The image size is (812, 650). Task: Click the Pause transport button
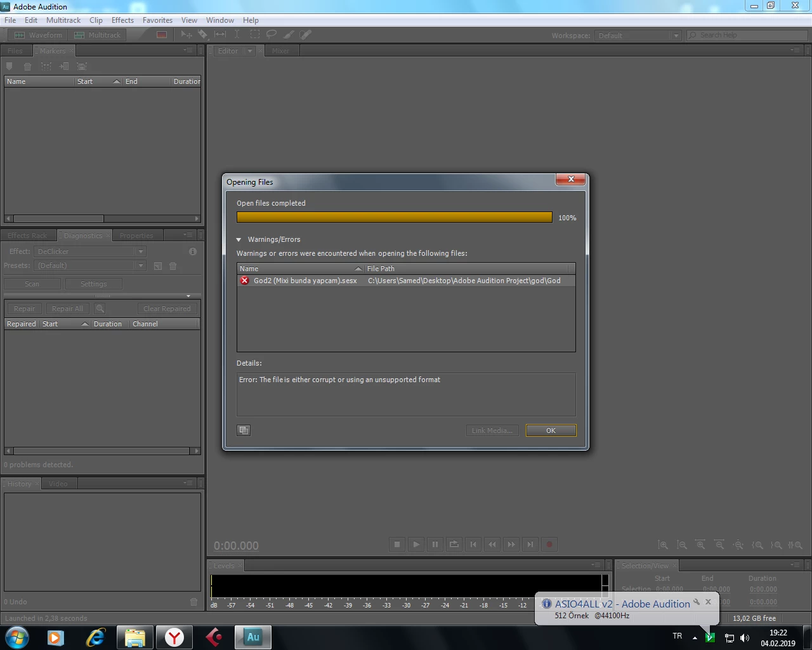[435, 544]
